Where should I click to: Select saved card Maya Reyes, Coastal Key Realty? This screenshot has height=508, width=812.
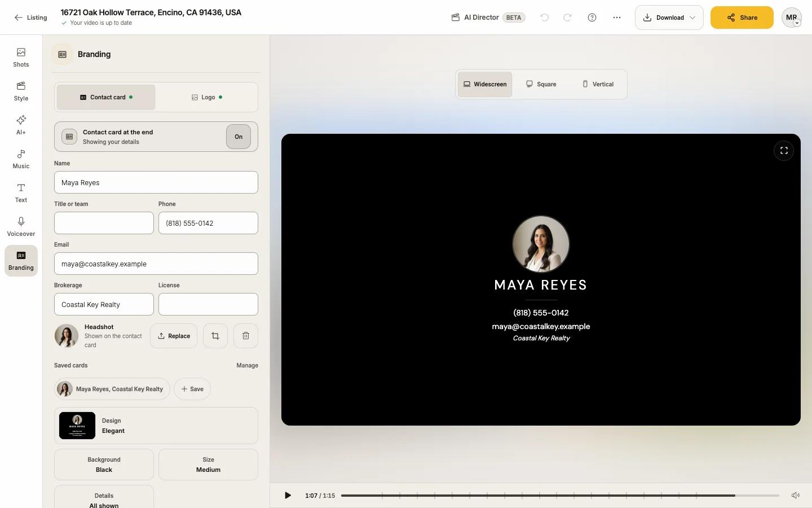[112, 389]
